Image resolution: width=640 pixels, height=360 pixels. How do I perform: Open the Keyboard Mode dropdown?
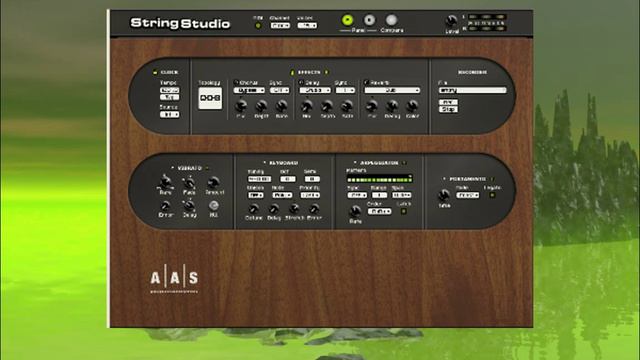[x=282, y=196]
